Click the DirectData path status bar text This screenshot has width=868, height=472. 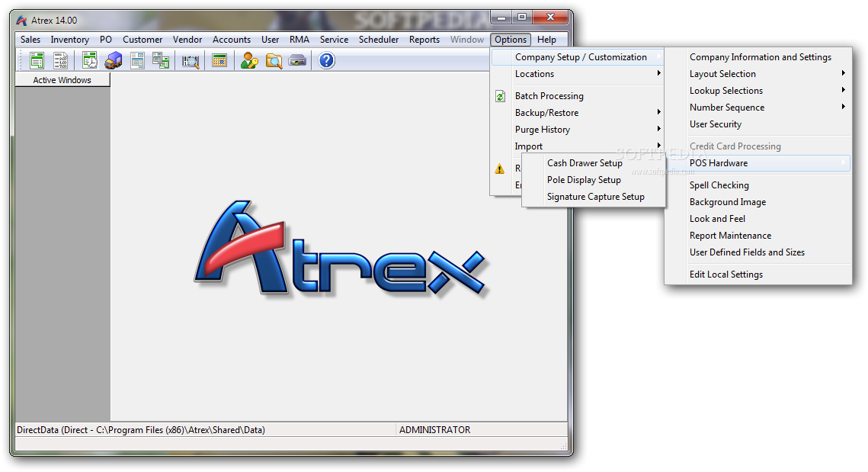coord(141,430)
